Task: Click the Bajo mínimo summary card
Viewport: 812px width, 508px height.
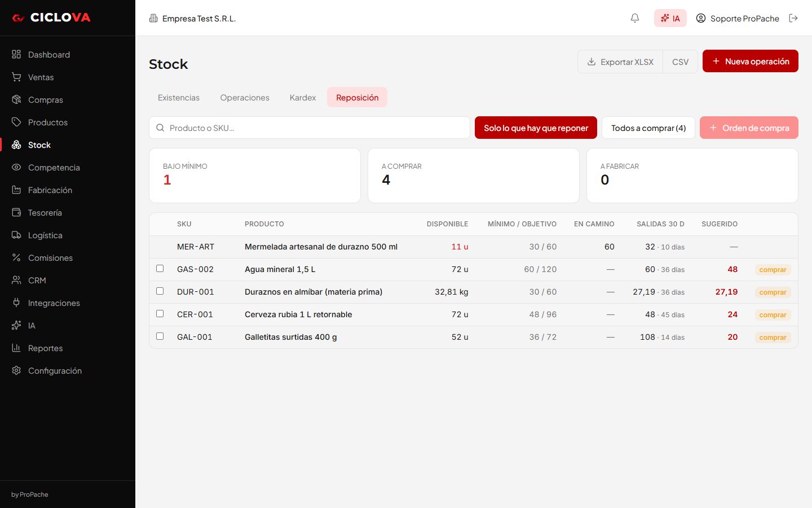Action: (255, 176)
